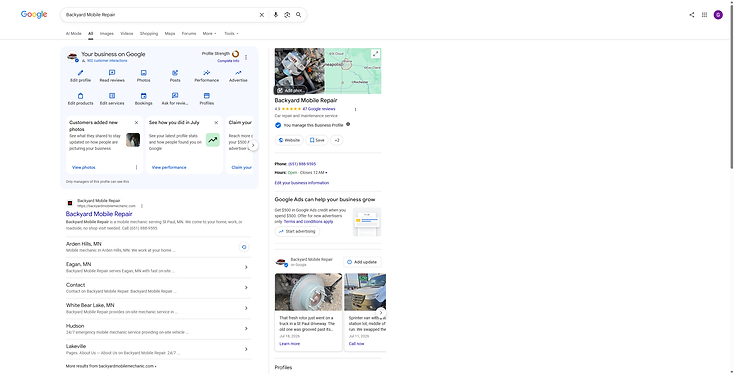Switch to Forums tab
734x374 pixels.
tap(189, 34)
